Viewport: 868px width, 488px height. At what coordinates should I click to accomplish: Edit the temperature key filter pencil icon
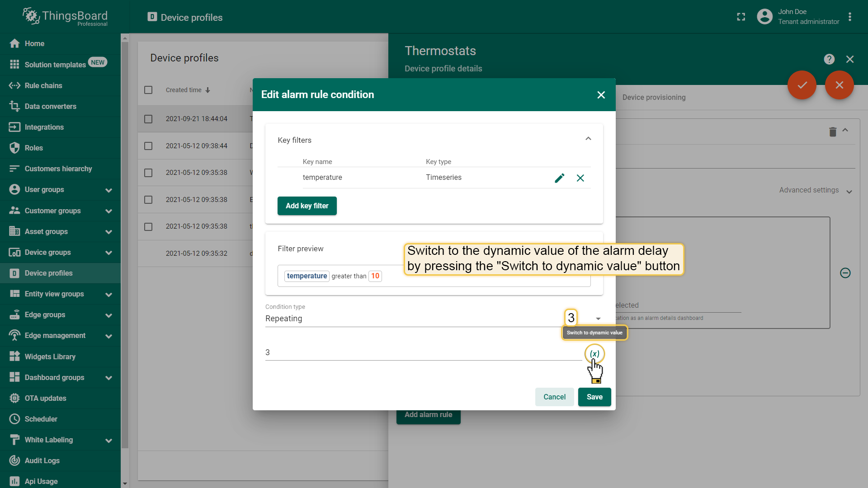pos(559,178)
